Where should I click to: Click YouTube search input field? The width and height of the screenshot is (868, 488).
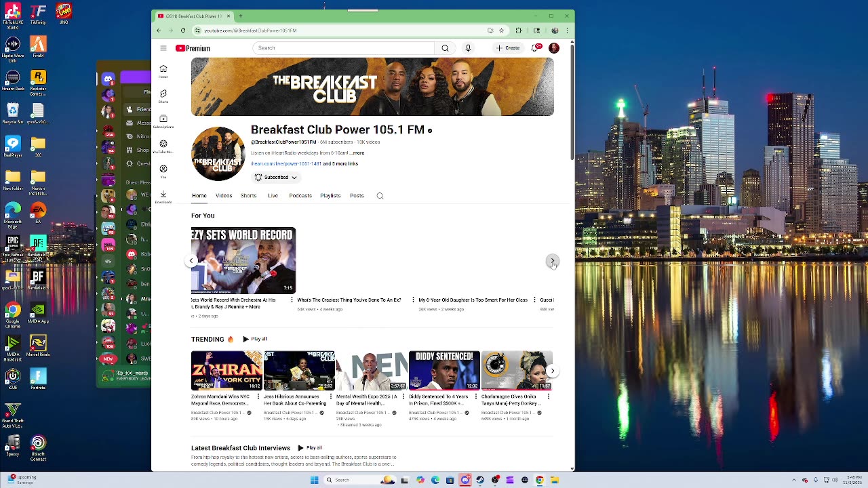click(x=344, y=48)
